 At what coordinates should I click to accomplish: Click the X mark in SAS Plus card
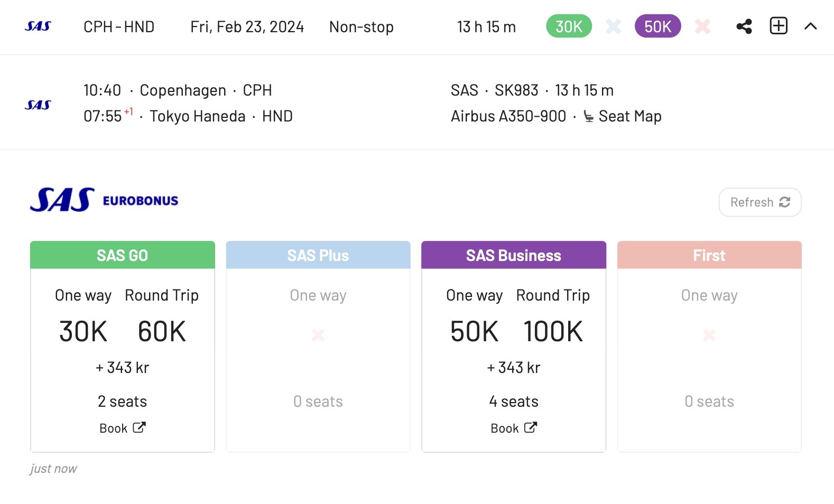coord(318,335)
